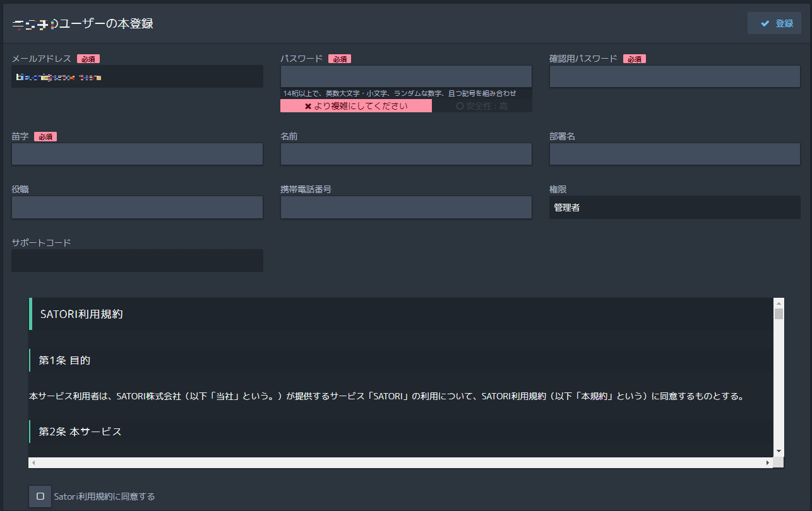Click the terms box scroll-up arrow
Screen dimensions: 812x511
[779, 303]
